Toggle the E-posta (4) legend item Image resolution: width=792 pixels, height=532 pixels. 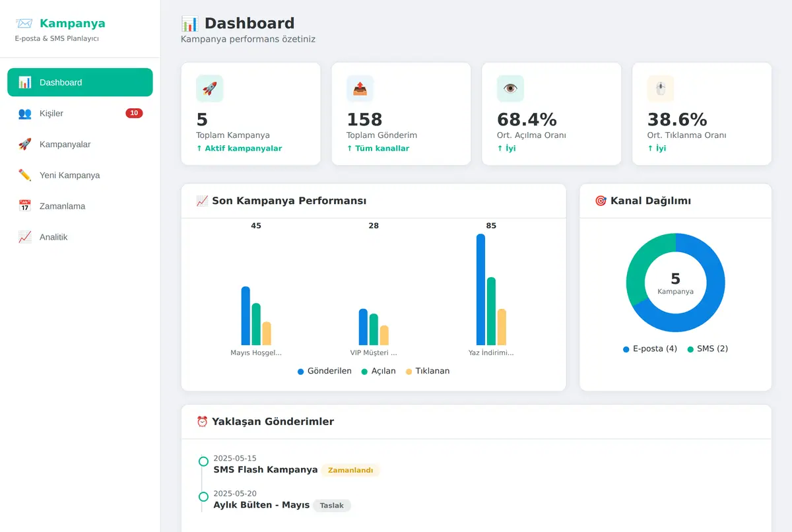coord(650,349)
